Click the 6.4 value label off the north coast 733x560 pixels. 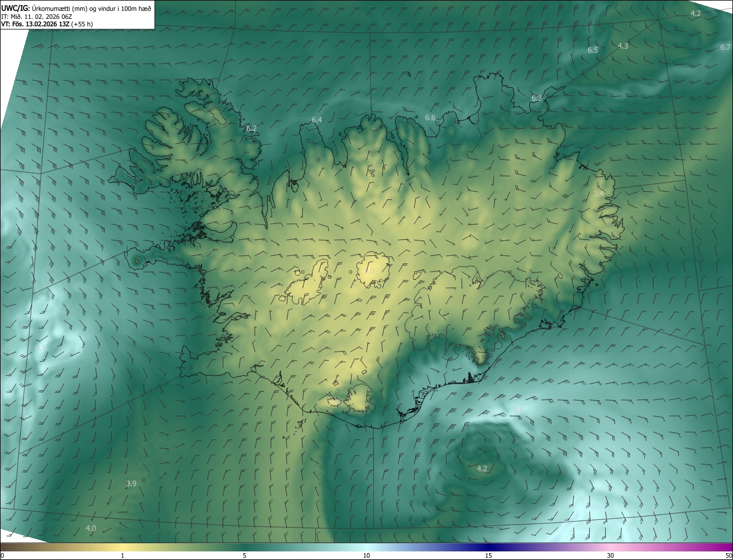pyautogui.click(x=317, y=120)
